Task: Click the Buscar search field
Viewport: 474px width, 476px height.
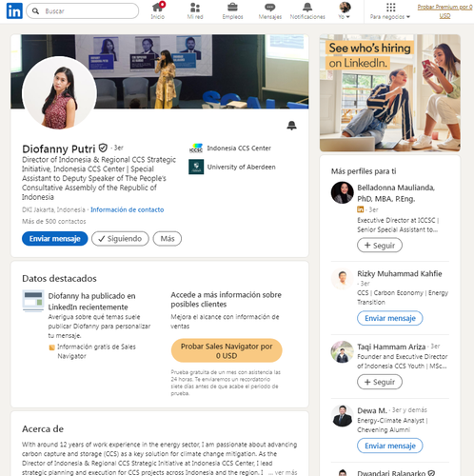Action: click(x=83, y=11)
